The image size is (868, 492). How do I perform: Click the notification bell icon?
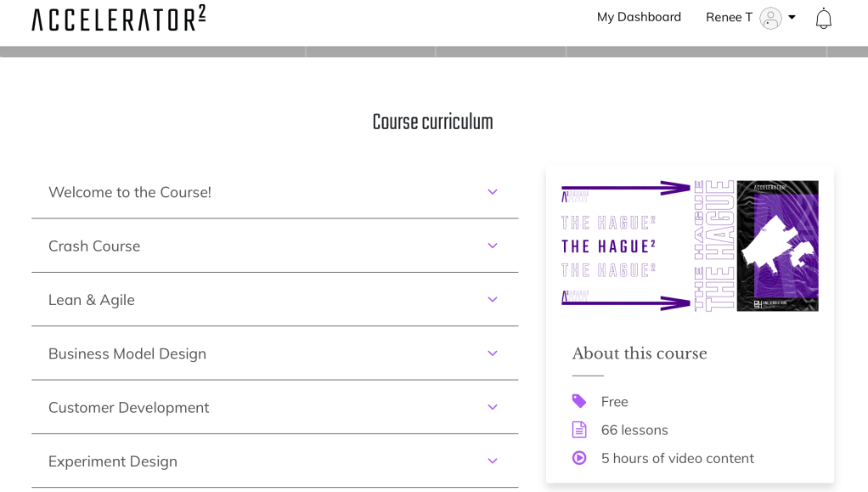pos(823,18)
